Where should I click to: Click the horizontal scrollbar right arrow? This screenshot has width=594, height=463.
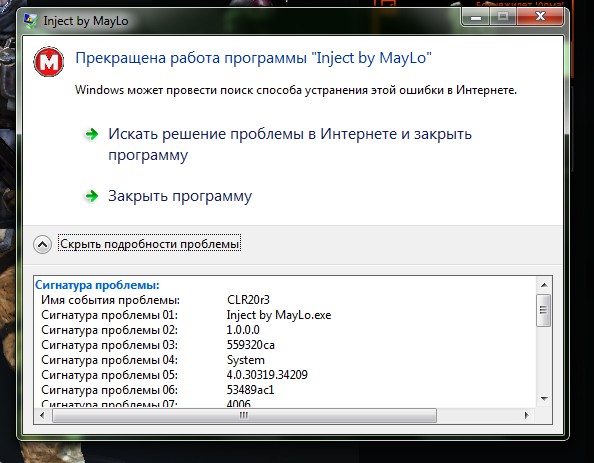click(527, 415)
